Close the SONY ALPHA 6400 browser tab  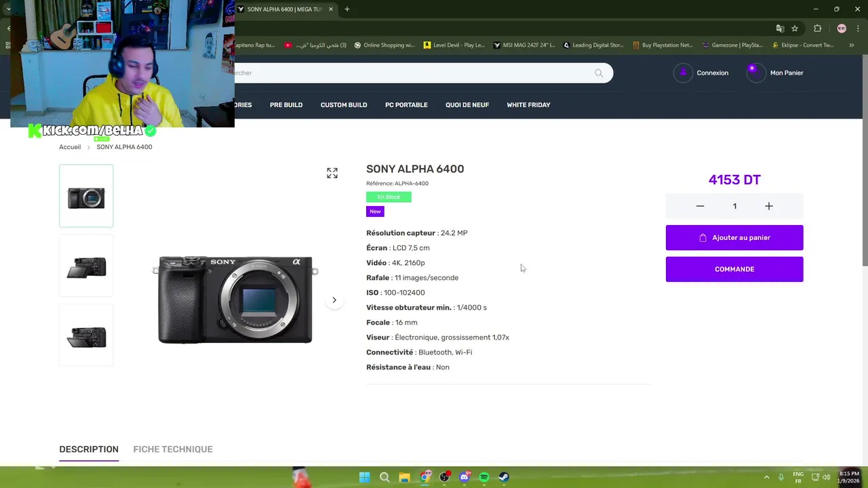(331, 9)
